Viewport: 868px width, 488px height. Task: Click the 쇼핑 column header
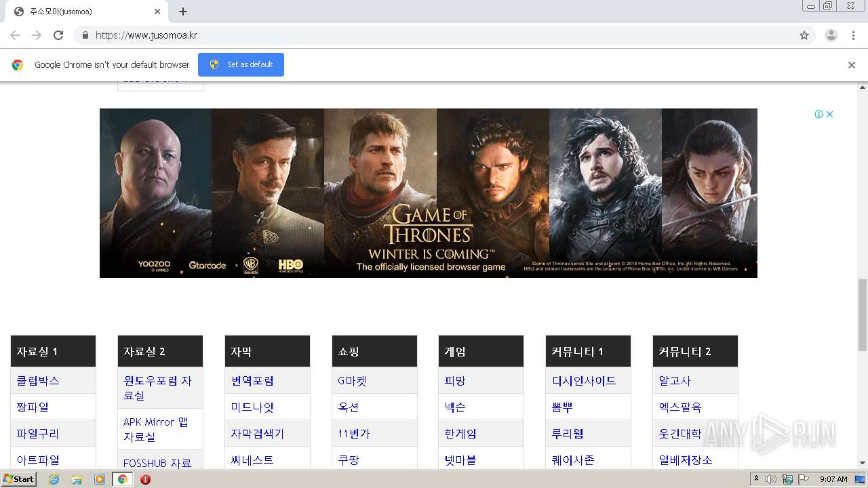point(374,351)
